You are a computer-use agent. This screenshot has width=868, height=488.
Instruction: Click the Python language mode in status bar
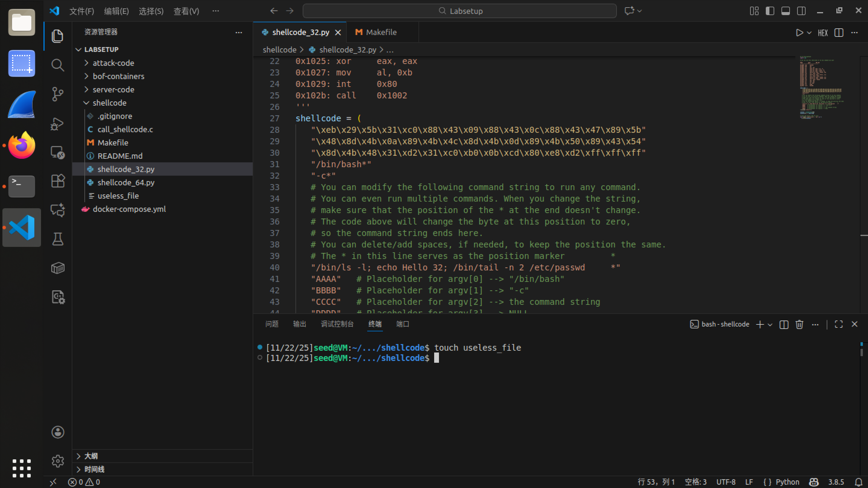point(787,482)
